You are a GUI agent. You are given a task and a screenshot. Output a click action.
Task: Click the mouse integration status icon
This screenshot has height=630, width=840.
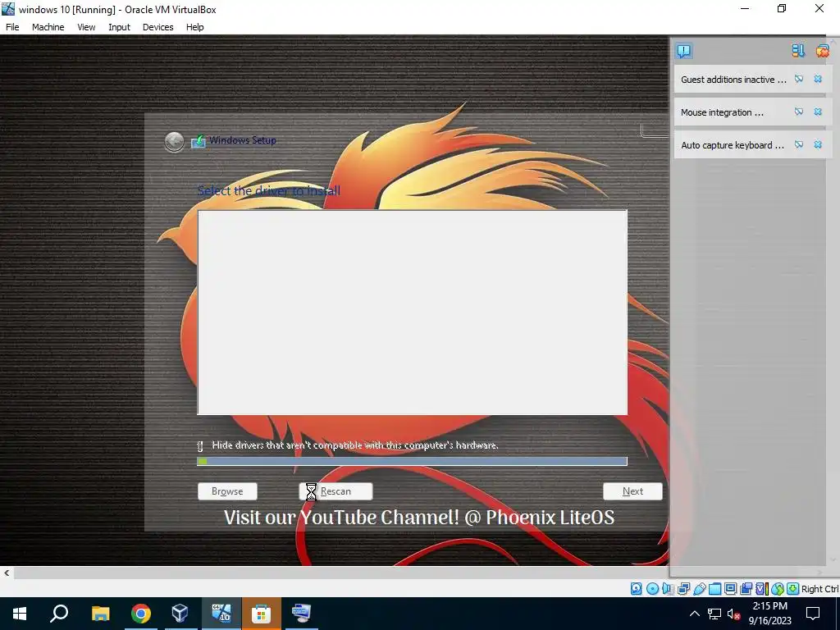click(778, 589)
